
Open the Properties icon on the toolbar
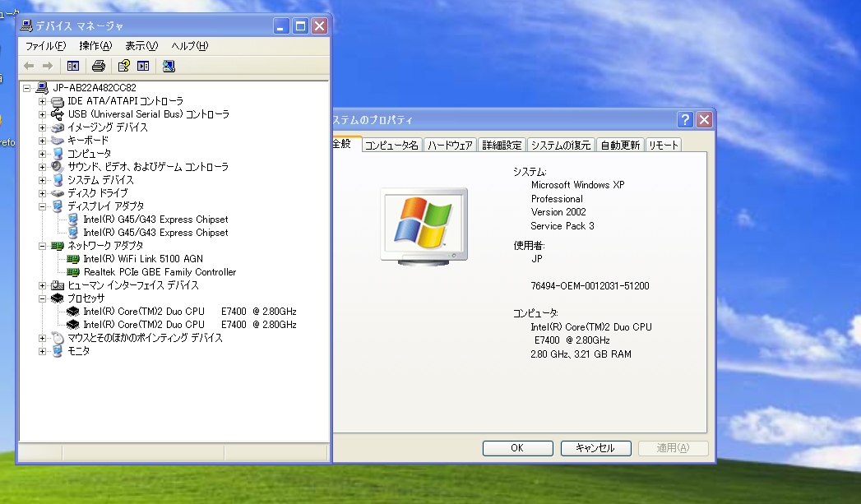(x=143, y=65)
